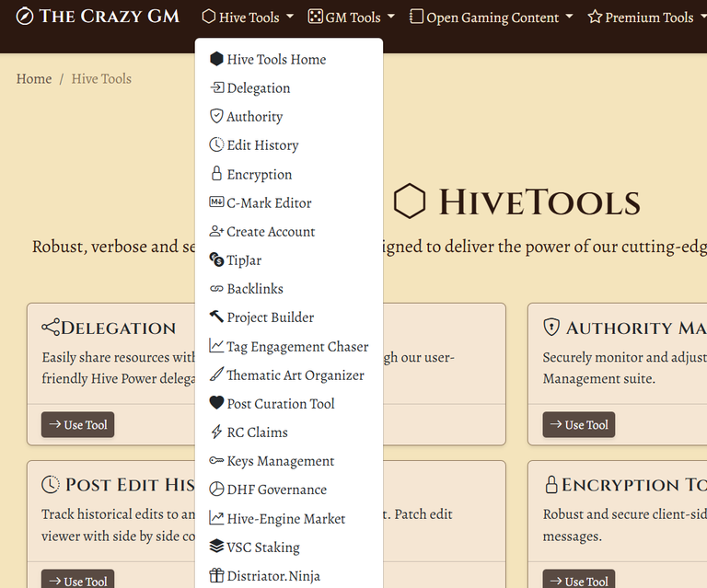
Task: Expand the Open Gaming Content dropdown
Action: pyautogui.click(x=491, y=17)
